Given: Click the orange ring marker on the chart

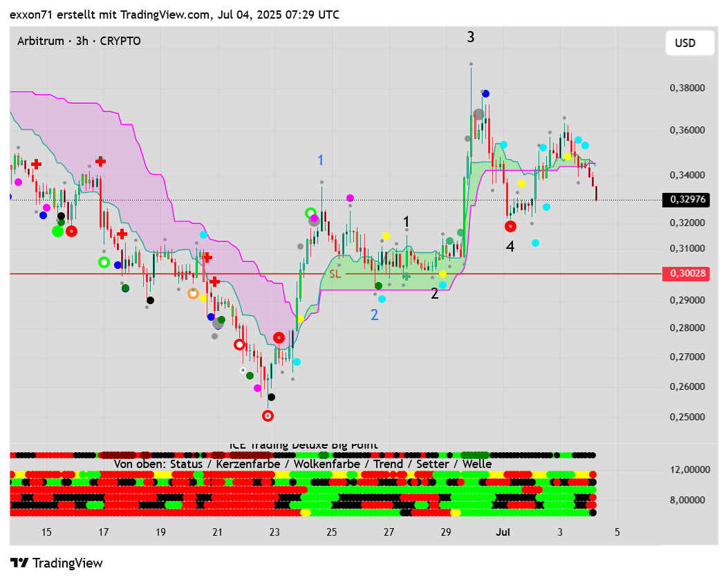Looking at the screenshot, I should tap(194, 293).
